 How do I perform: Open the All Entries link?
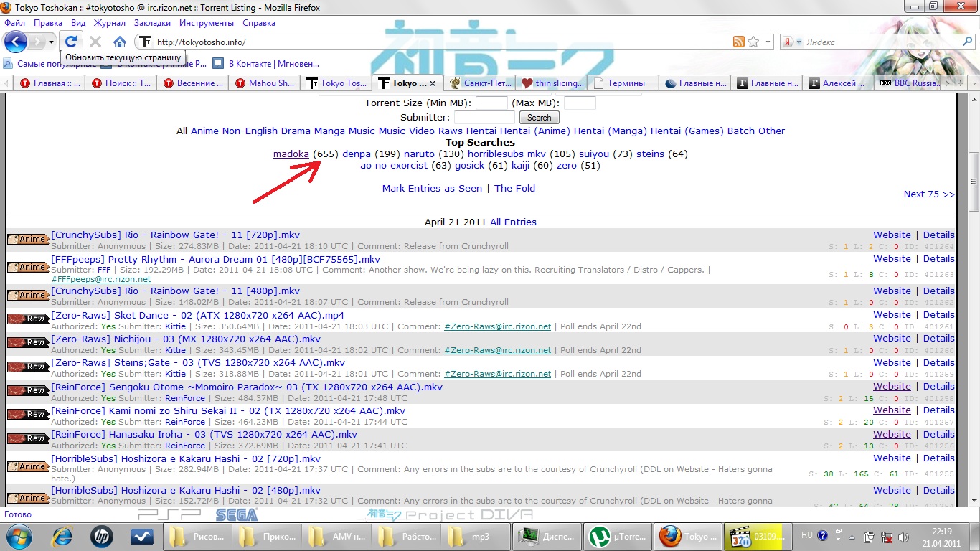513,222
